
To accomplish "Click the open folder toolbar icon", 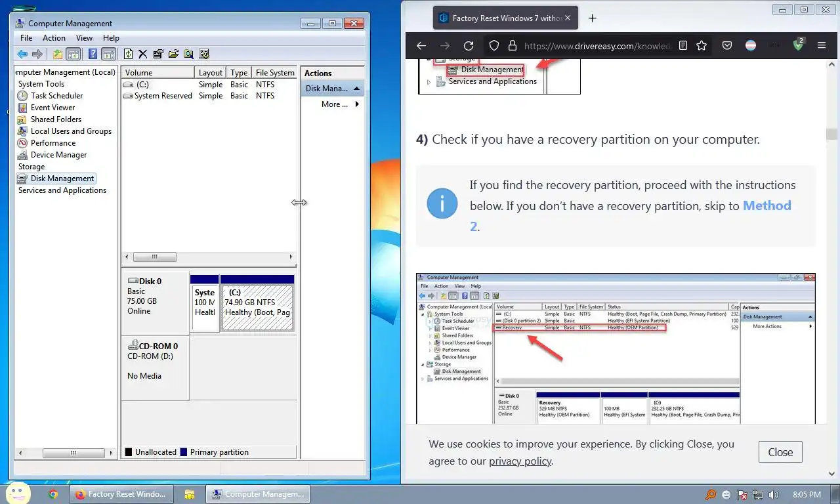I will (173, 54).
